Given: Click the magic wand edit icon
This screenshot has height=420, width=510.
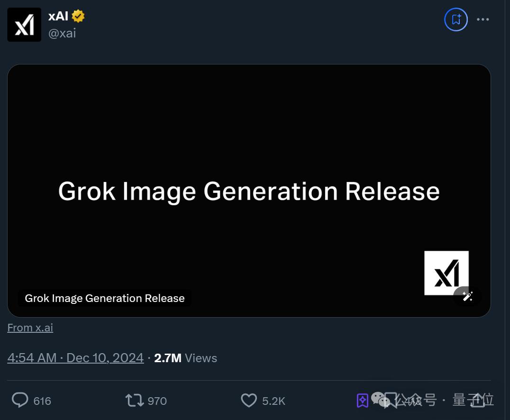Looking at the screenshot, I should (467, 296).
